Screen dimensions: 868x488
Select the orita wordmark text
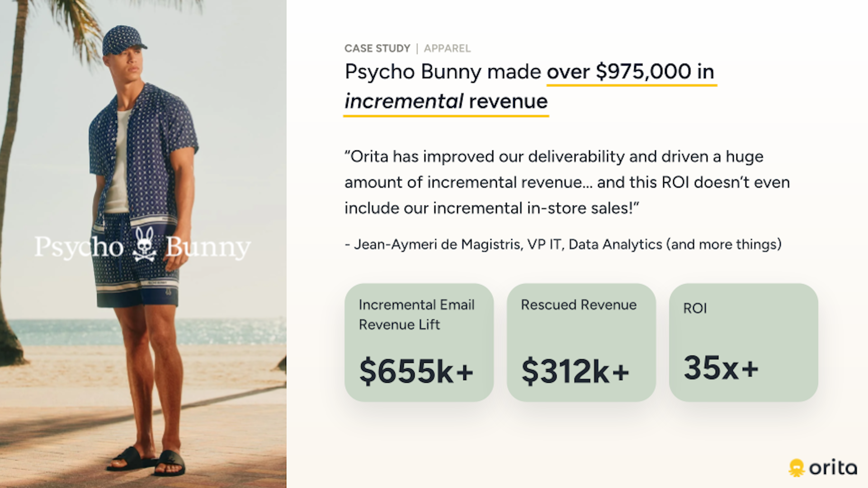pos(833,468)
